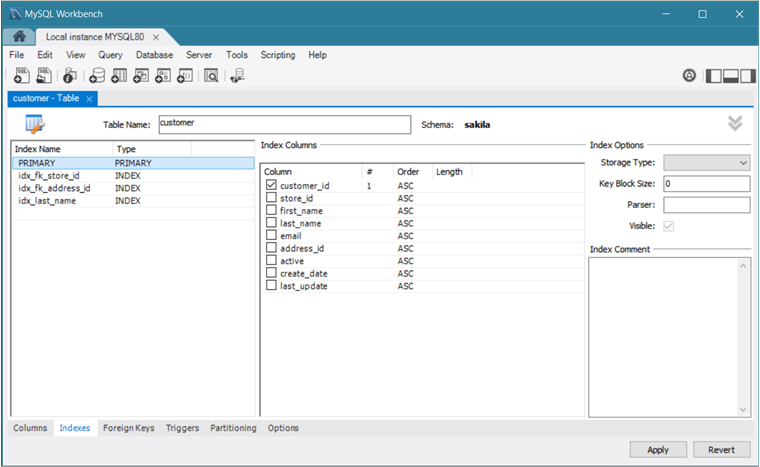Tick the last_name column checkbox
Screen dimensions: 760x467
click(x=271, y=223)
